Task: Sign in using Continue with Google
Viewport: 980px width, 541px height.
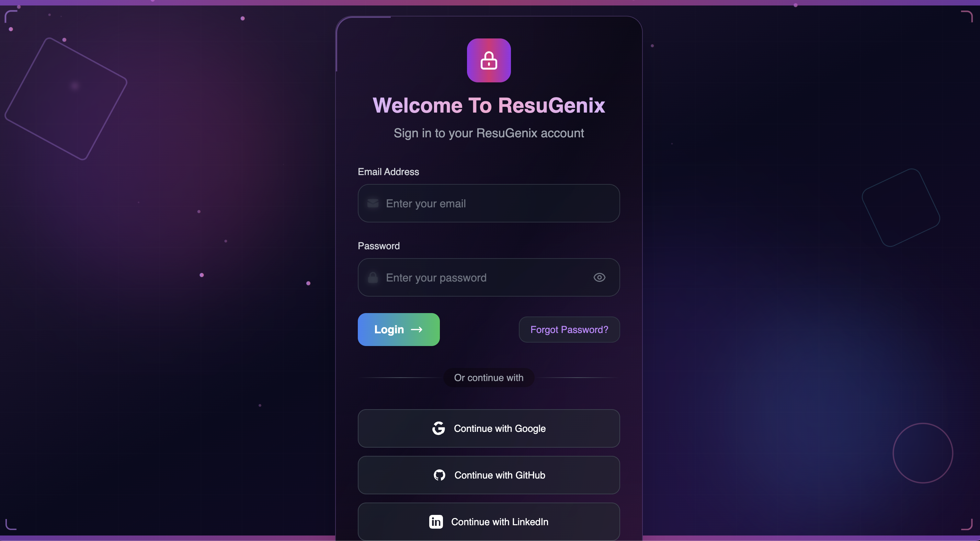Action: point(499,428)
